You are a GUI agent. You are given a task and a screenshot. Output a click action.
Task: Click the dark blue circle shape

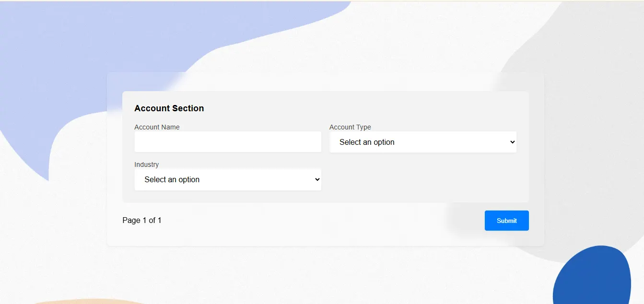coord(592,281)
